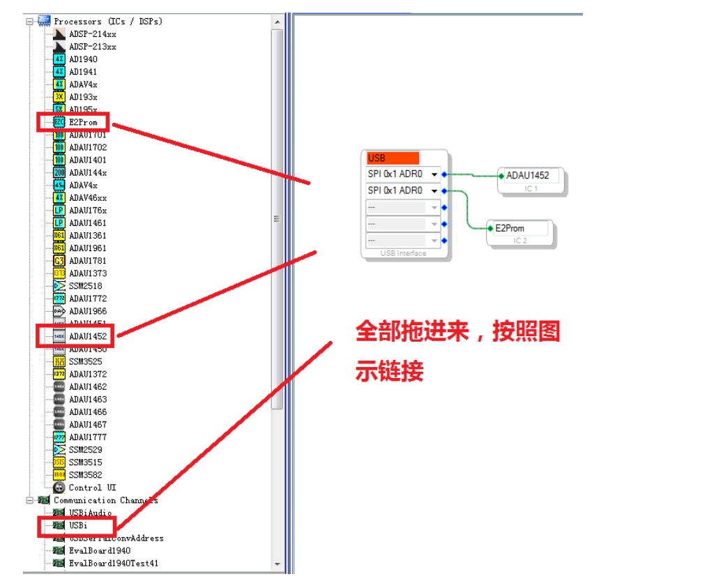
Task: Select the ADAU1781 G3 icon
Action: click(59, 261)
